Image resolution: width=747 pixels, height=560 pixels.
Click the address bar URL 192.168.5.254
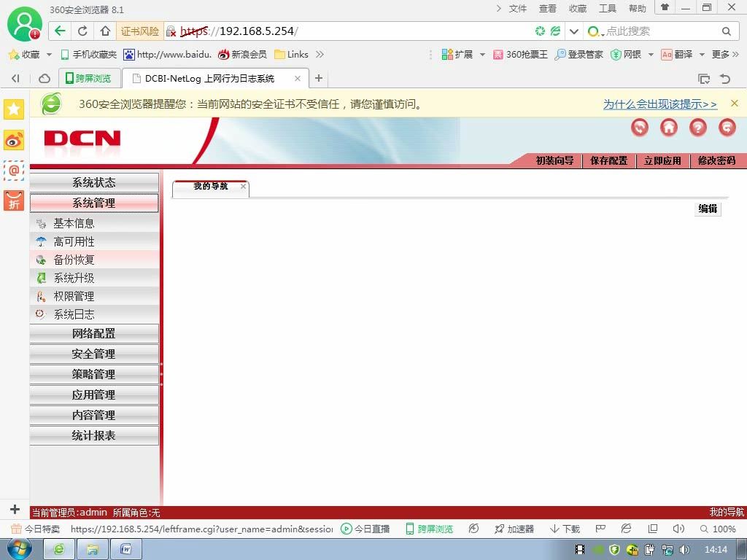[x=239, y=31]
